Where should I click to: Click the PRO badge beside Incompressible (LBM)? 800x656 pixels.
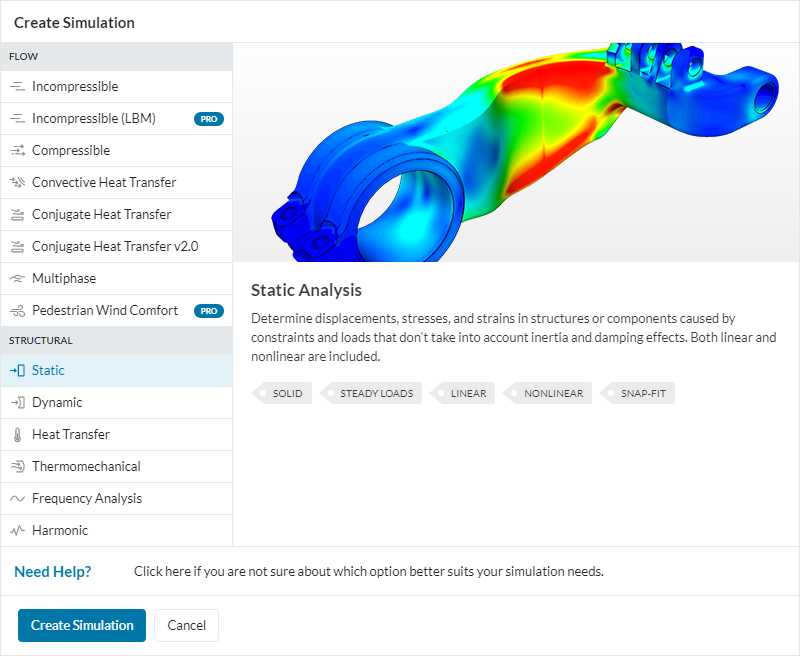click(209, 119)
